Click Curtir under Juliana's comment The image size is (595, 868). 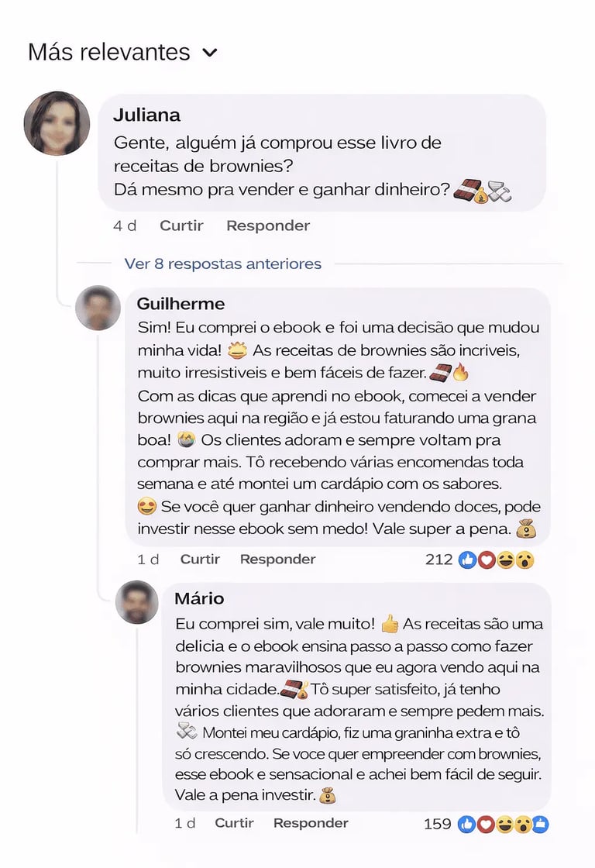[x=181, y=226]
